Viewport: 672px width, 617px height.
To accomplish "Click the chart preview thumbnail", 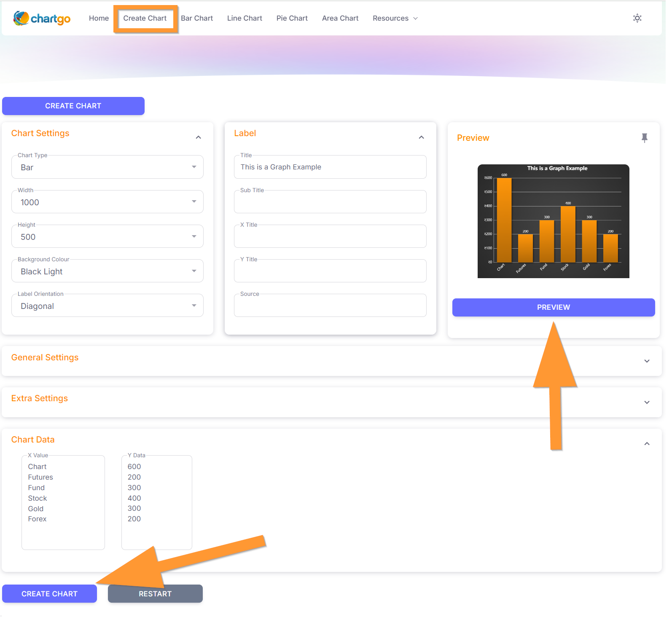I will (553, 221).
